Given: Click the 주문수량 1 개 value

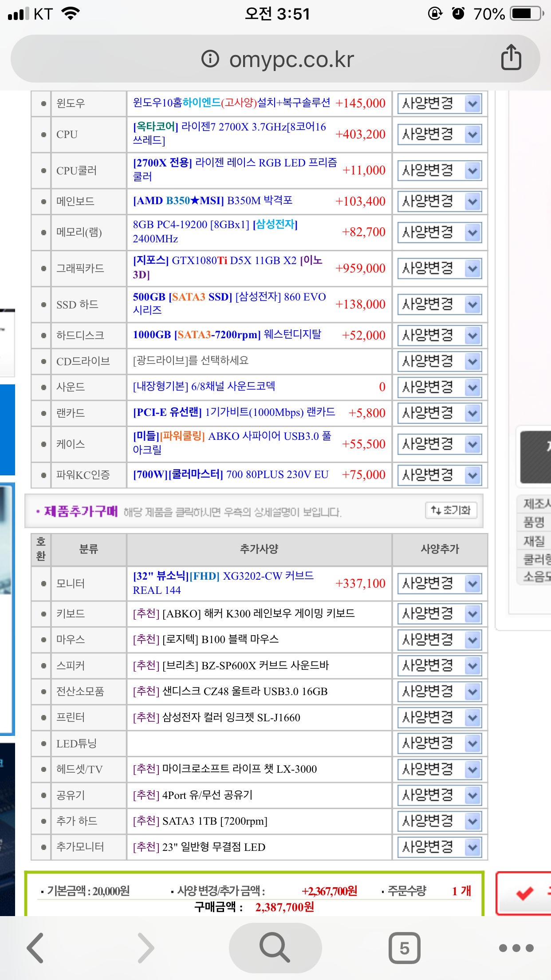Looking at the screenshot, I should point(461,891).
